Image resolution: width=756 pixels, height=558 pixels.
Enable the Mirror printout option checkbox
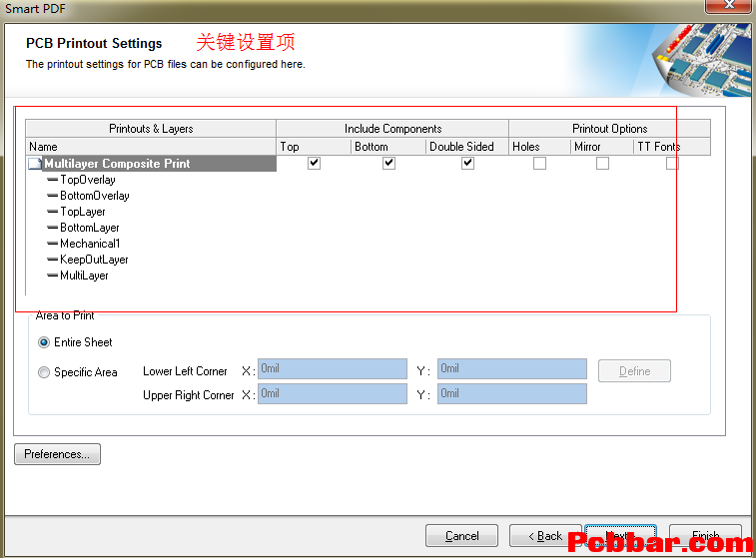pyautogui.click(x=602, y=164)
